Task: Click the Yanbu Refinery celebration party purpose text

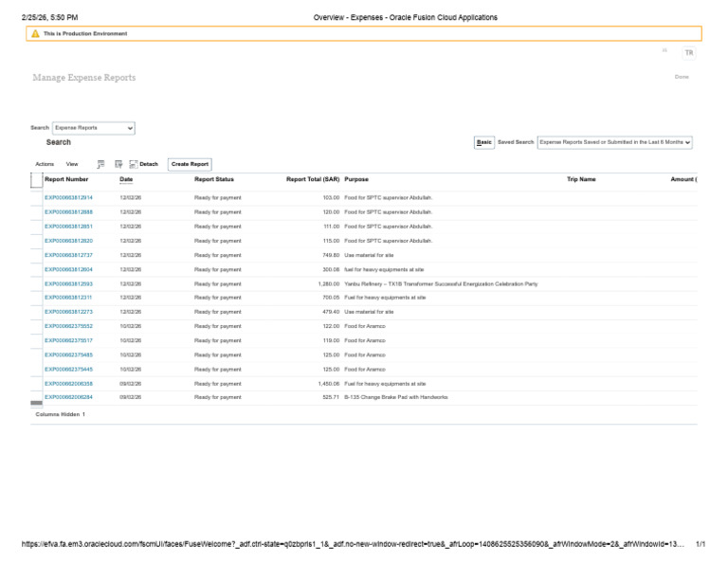Action: [x=441, y=284]
